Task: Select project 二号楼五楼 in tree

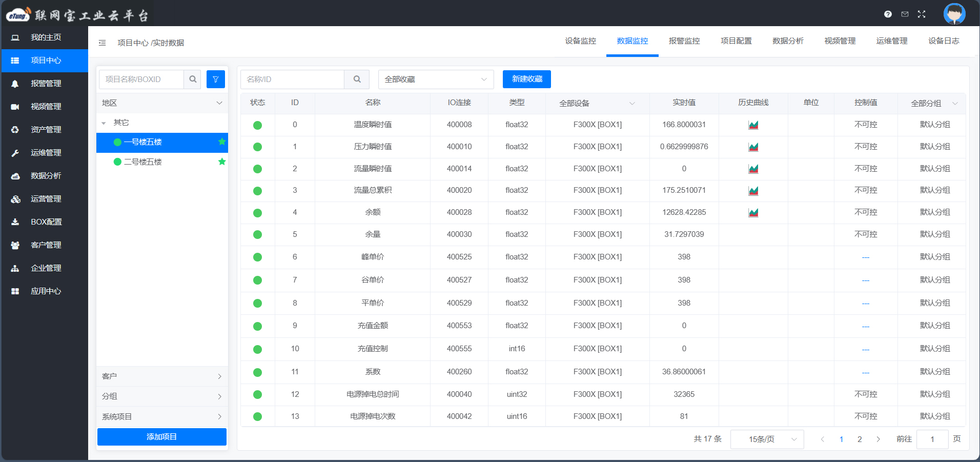Action: [x=162, y=162]
